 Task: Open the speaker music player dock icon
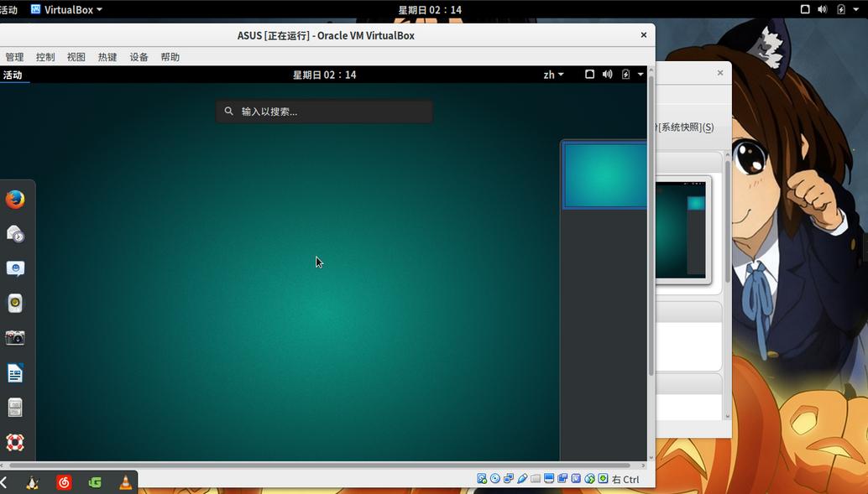pos(15,303)
